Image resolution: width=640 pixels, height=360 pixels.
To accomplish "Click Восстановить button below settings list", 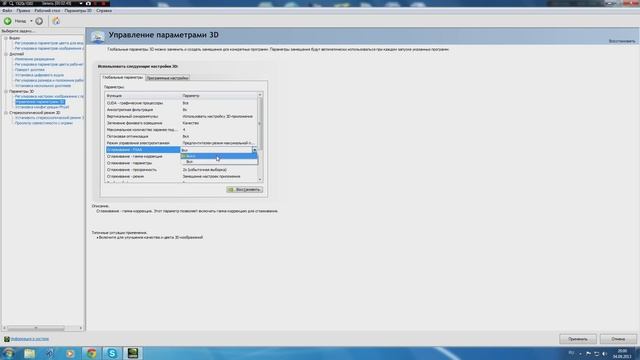I will point(244,189).
